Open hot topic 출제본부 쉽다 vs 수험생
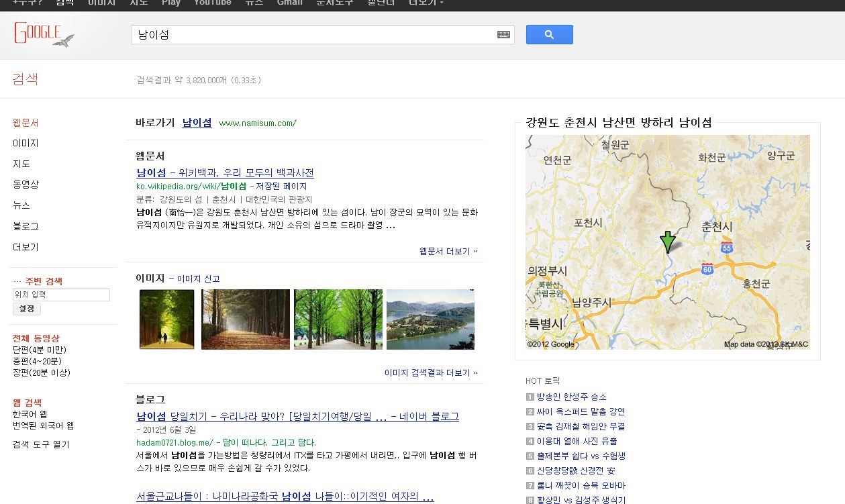845x504 pixels. point(581,456)
